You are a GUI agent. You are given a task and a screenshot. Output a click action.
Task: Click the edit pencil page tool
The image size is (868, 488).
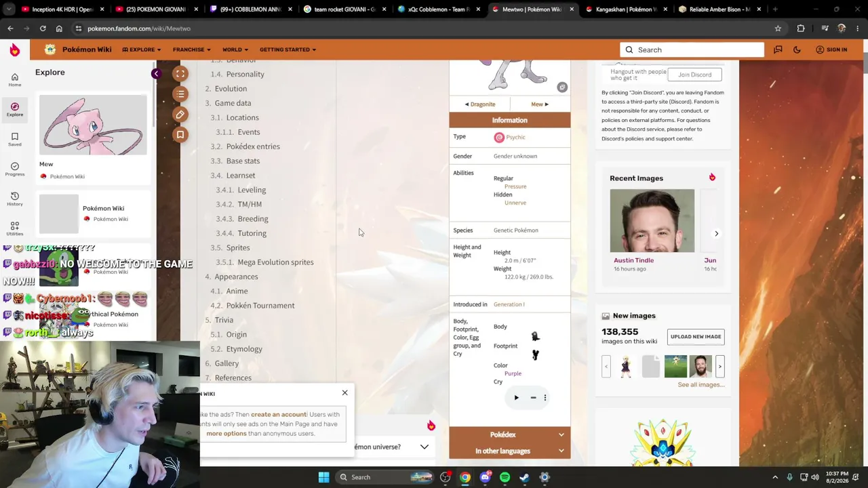pyautogui.click(x=180, y=115)
